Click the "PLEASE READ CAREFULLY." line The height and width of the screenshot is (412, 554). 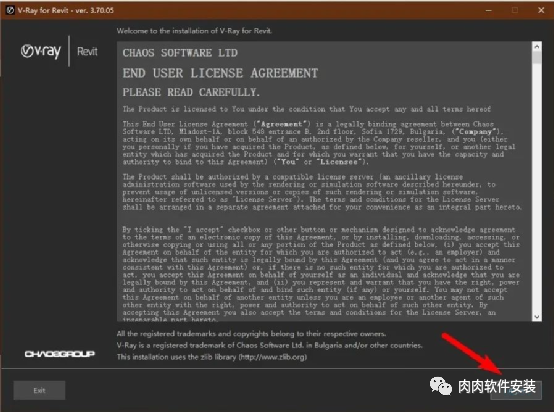click(191, 92)
